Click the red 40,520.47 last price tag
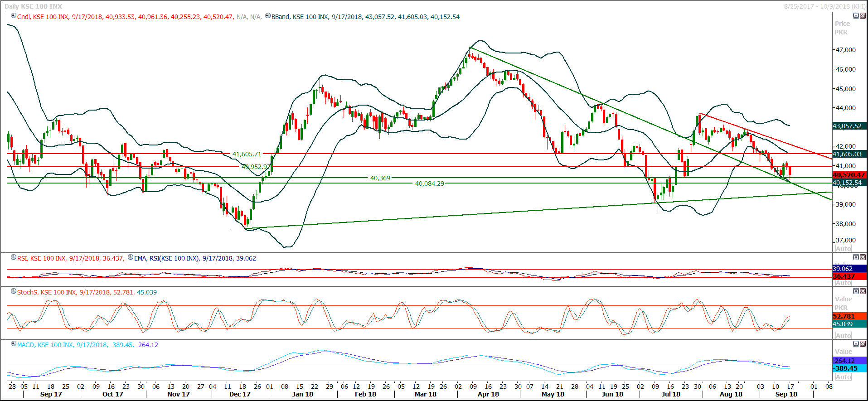Image resolution: width=868 pixels, height=401 pixels. tap(849, 175)
